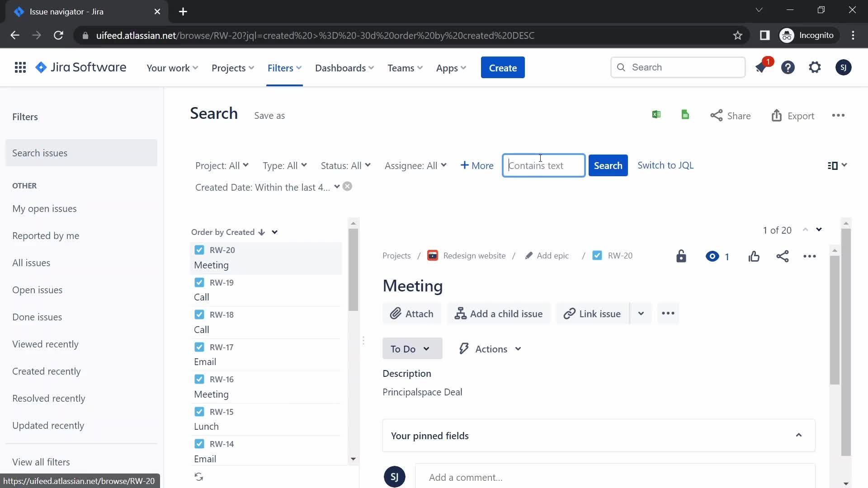The height and width of the screenshot is (488, 868).
Task: Select issue RW-19 Call in list
Action: click(266, 290)
